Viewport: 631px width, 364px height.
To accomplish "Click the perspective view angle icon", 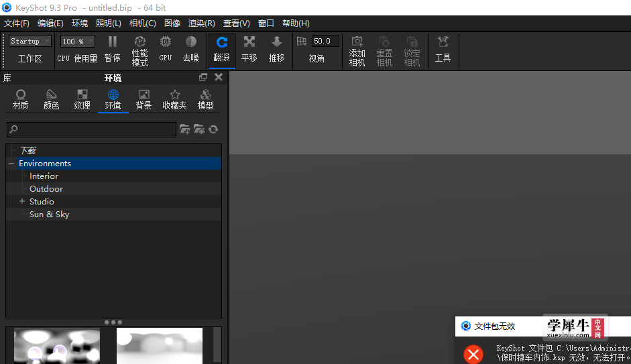I will 302,42.
